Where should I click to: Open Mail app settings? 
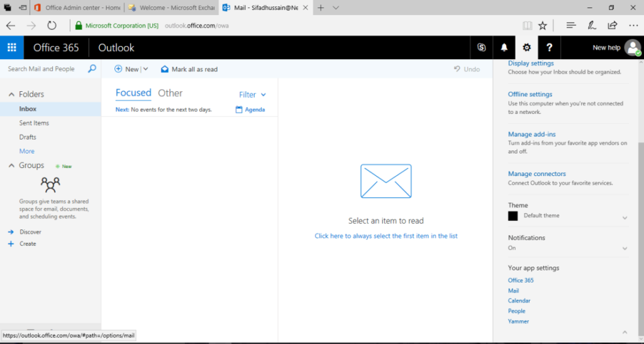[x=513, y=291]
